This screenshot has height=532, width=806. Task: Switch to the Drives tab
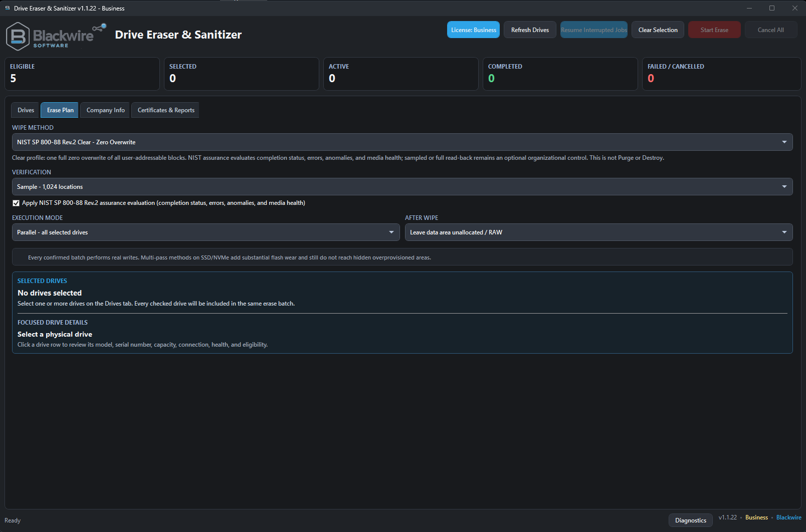pyautogui.click(x=26, y=110)
